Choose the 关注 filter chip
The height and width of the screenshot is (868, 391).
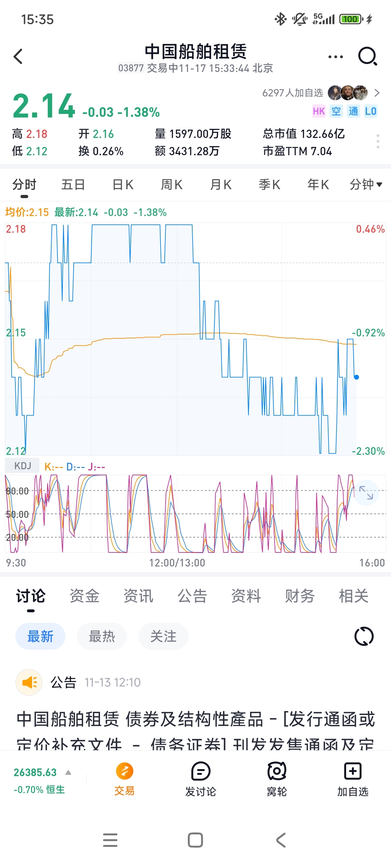click(x=163, y=636)
